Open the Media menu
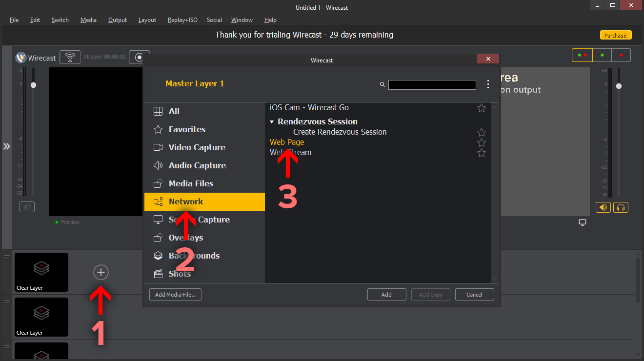The image size is (644, 361). (x=88, y=20)
